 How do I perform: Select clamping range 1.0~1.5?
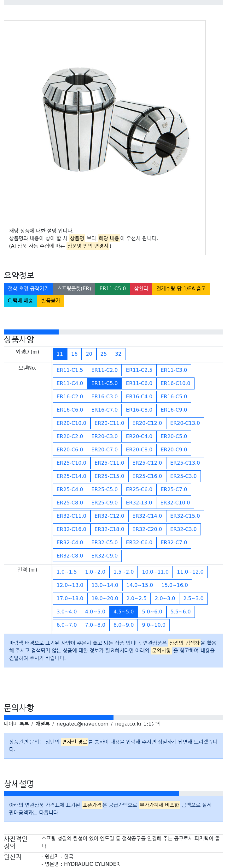(x=67, y=572)
